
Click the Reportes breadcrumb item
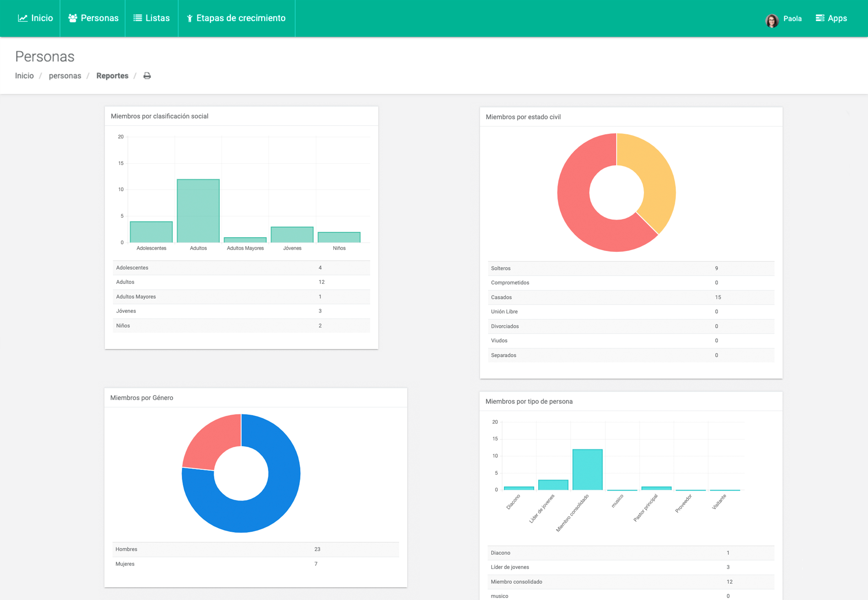tap(112, 76)
